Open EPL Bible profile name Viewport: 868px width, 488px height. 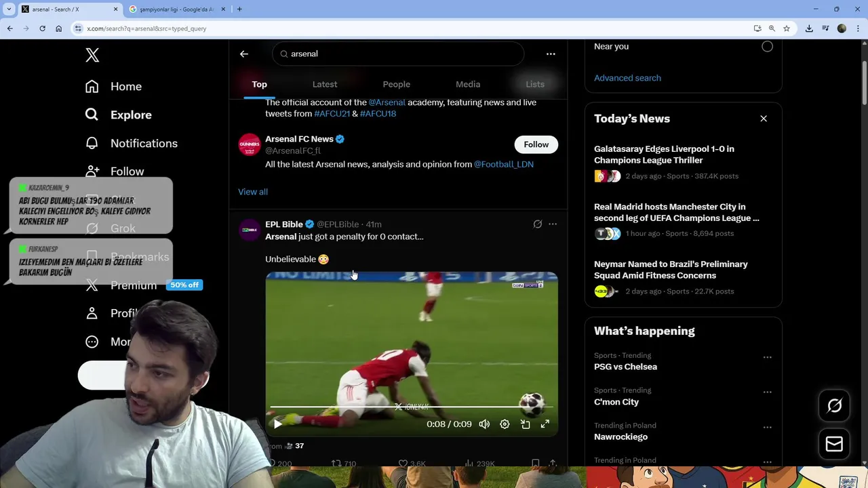coord(284,224)
